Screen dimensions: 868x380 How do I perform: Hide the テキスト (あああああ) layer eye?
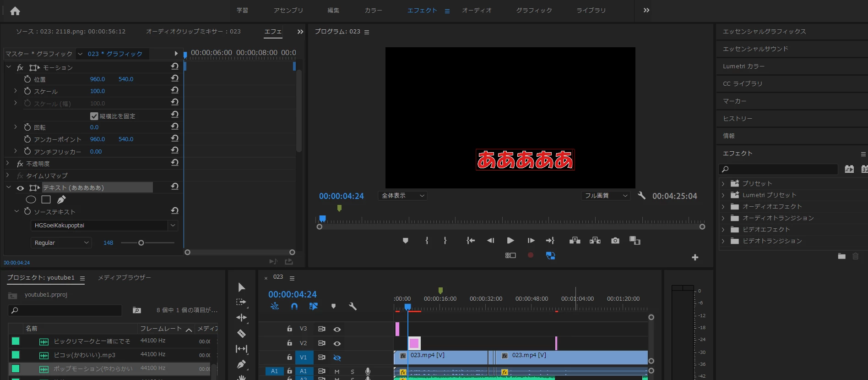pos(20,188)
